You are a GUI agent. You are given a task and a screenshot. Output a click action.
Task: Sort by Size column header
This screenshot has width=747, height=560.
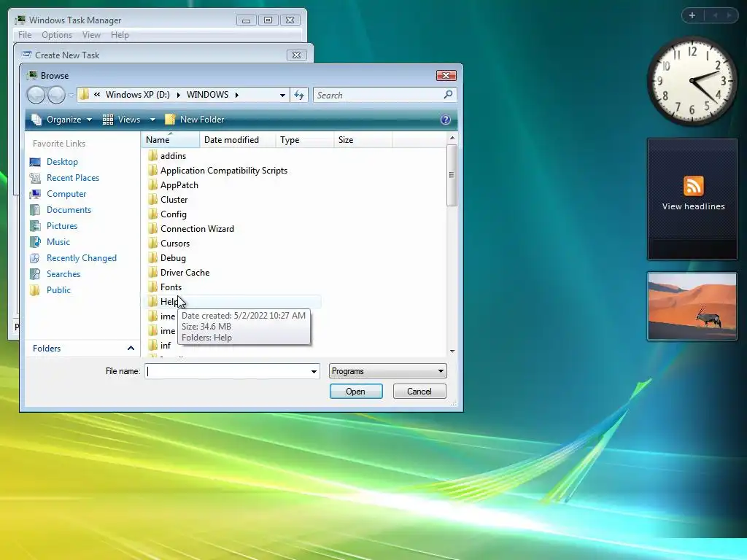click(363, 139)
